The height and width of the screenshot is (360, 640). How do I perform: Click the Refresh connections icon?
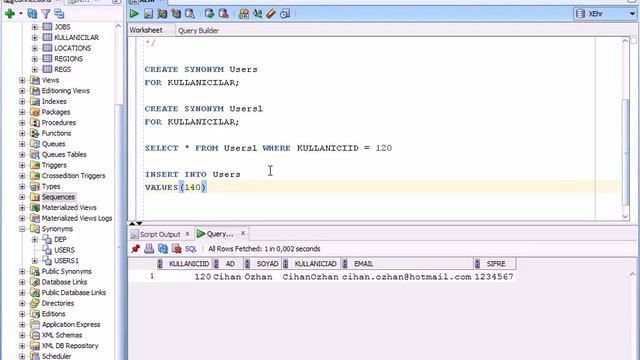32,14
